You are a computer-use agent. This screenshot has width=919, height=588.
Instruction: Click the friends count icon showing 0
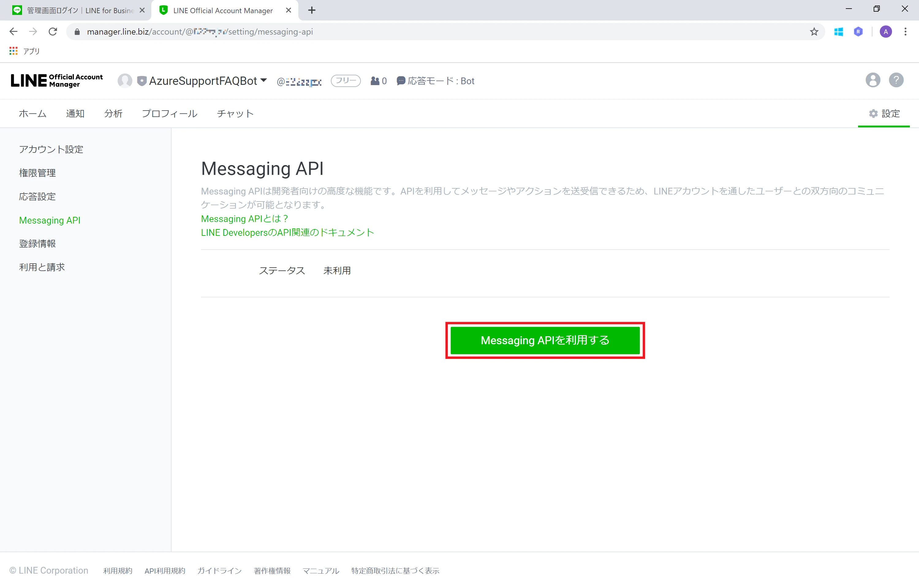tap(378, 81)
